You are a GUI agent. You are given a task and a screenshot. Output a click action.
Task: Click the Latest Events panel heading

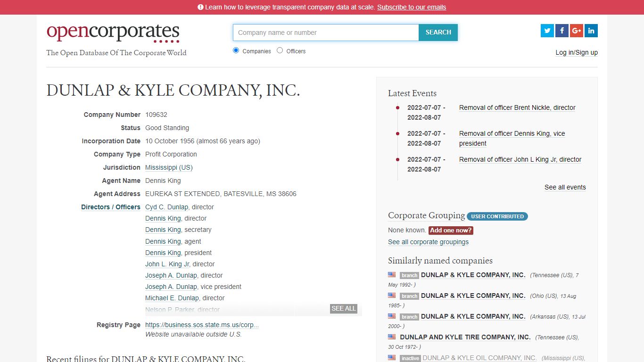click(412, 93)
